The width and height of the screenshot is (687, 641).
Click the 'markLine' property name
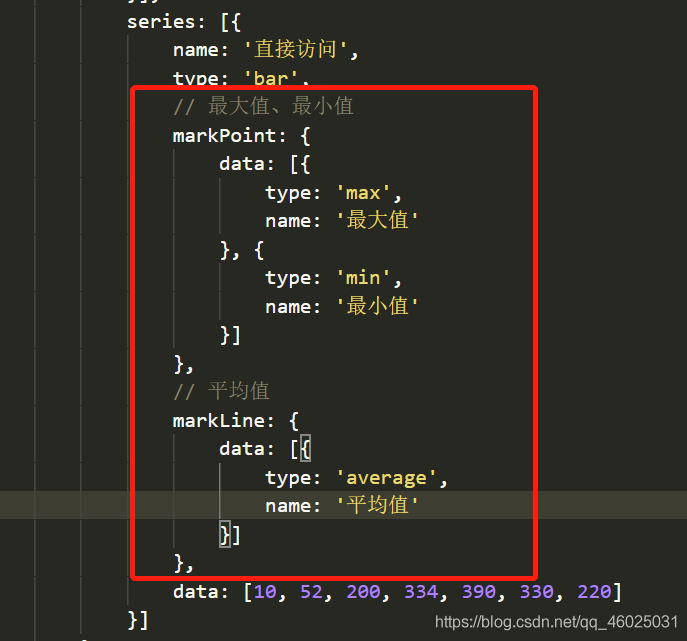coord(219,421)
